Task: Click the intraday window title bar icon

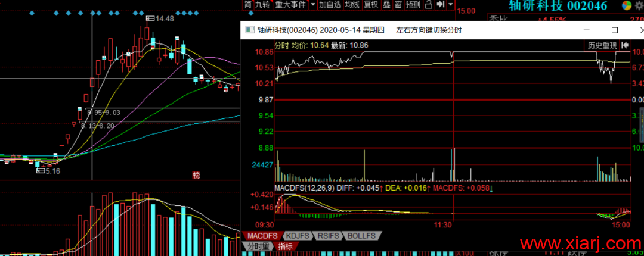Action: 249,30
